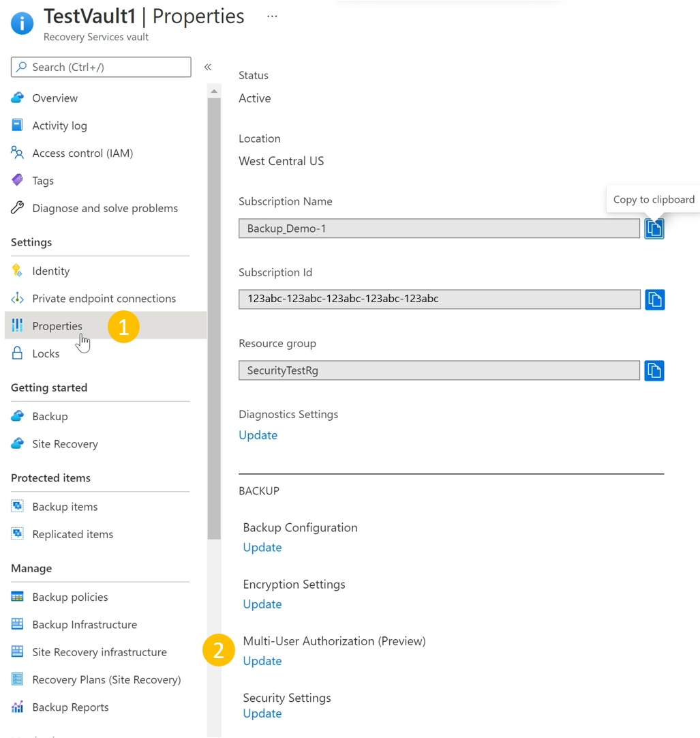
Task: Click the Activity log icon
Action: pos(18,126)
